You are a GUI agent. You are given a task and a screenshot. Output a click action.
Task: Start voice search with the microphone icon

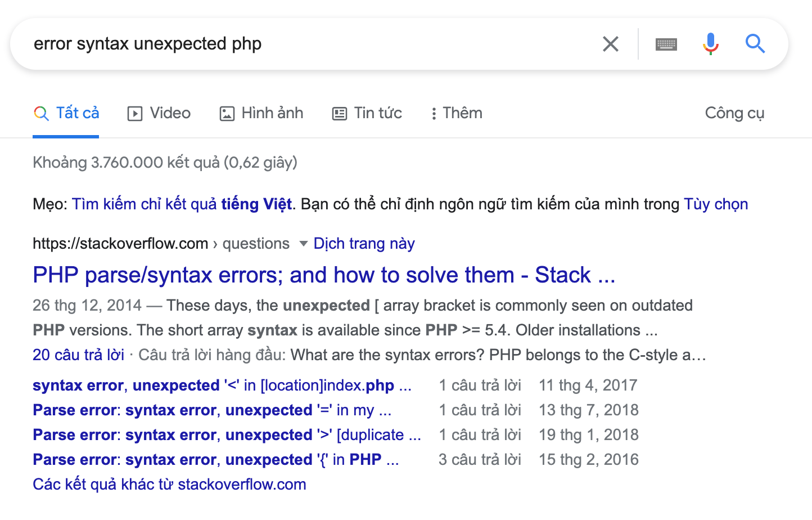pyautogui.click(x=711, y=44)
